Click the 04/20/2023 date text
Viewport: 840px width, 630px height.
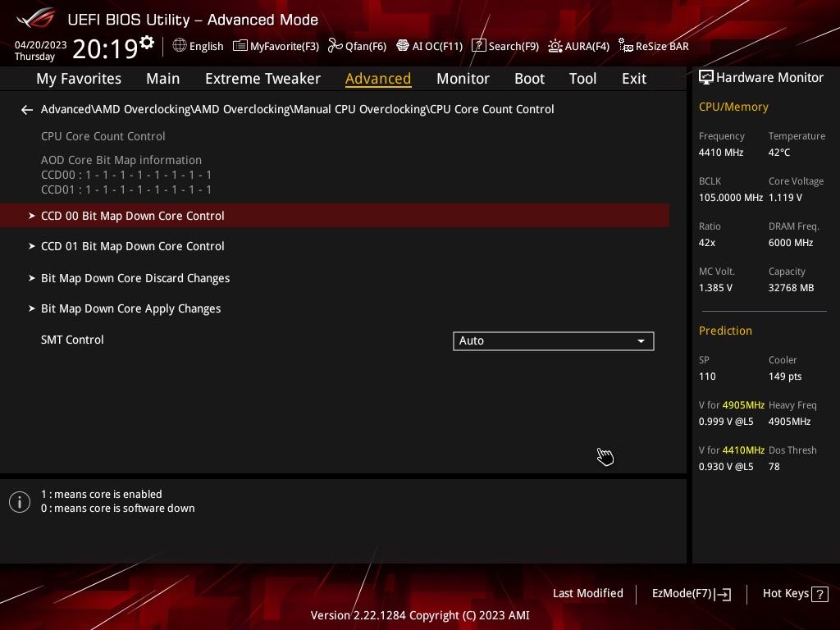pyautogui.click(x=41, y=45)
